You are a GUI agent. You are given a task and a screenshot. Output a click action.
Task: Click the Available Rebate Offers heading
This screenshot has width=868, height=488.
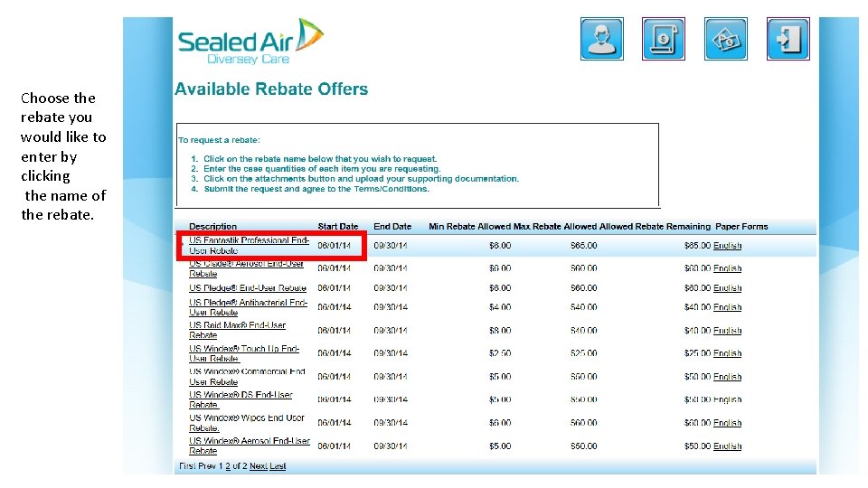[x=271, y=89]
